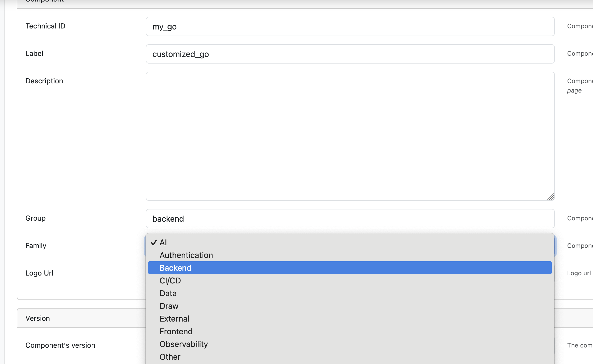
Task: Click the Label field containing customized_go
Action: (350, 54)
